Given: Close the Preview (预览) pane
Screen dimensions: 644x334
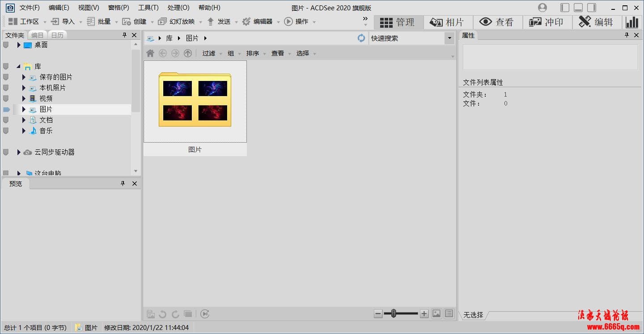Looking at the screenshot, I should pos(134,183).
